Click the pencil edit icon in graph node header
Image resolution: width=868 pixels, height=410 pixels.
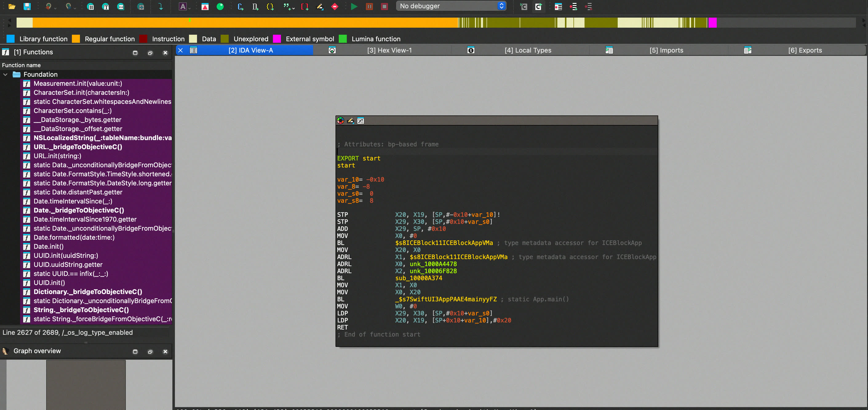point(350,120)
